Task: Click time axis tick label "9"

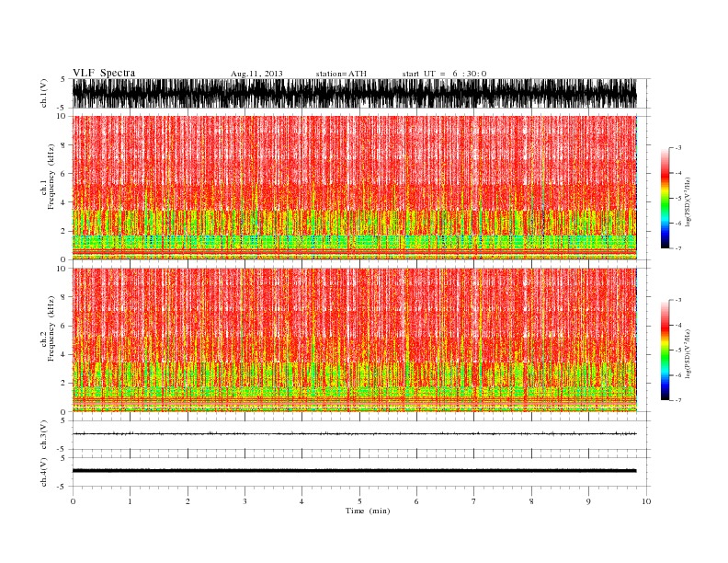Action: 588,501
